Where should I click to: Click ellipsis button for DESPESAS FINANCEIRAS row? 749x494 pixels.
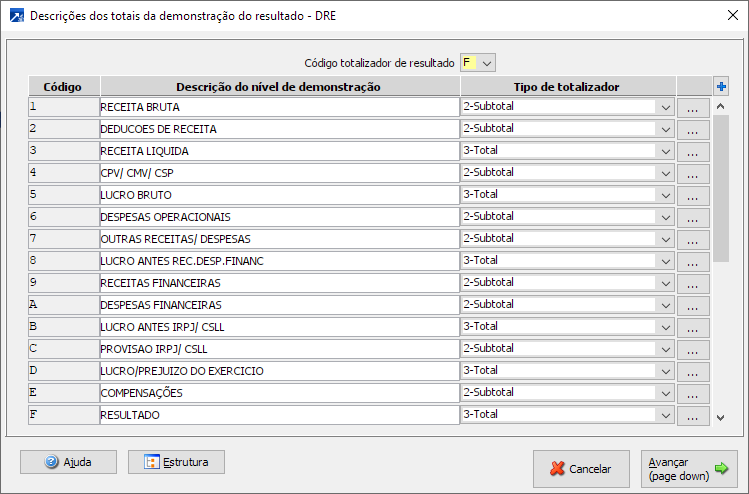click(692, 305)
